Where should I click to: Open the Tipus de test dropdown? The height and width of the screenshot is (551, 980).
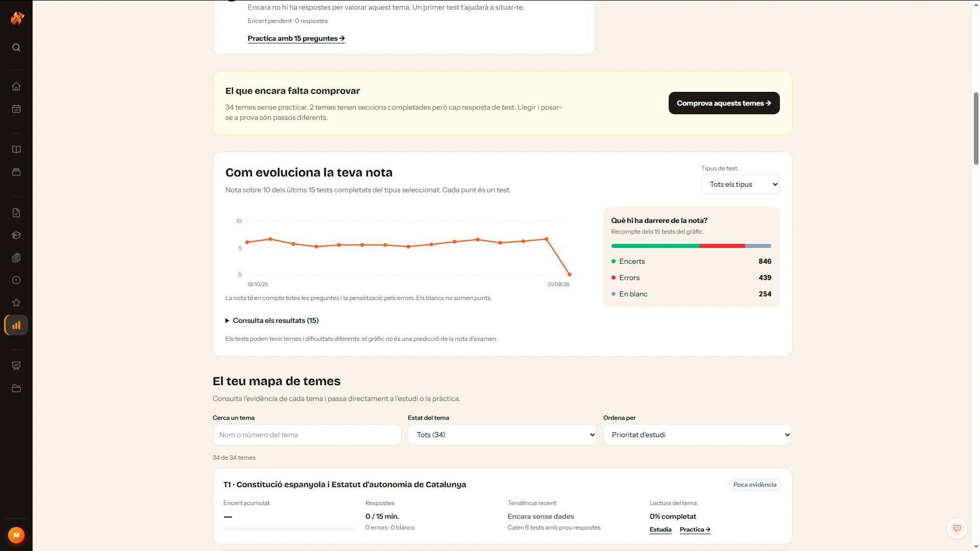point(740,184)
